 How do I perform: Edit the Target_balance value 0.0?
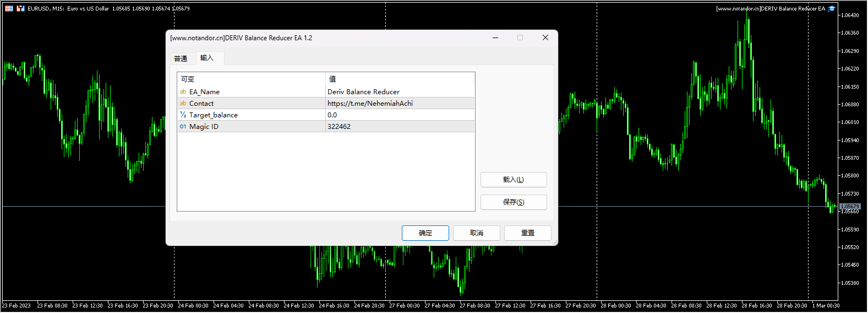400,115
